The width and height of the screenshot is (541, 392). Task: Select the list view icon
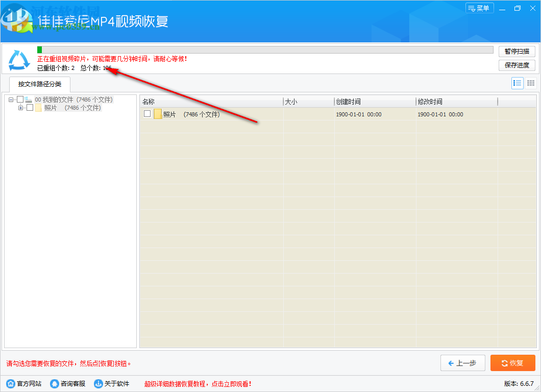point(517,83)
